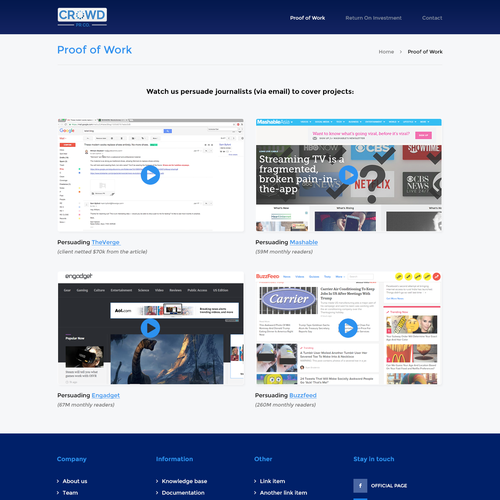Click the Facebook icon in footer

360,486
